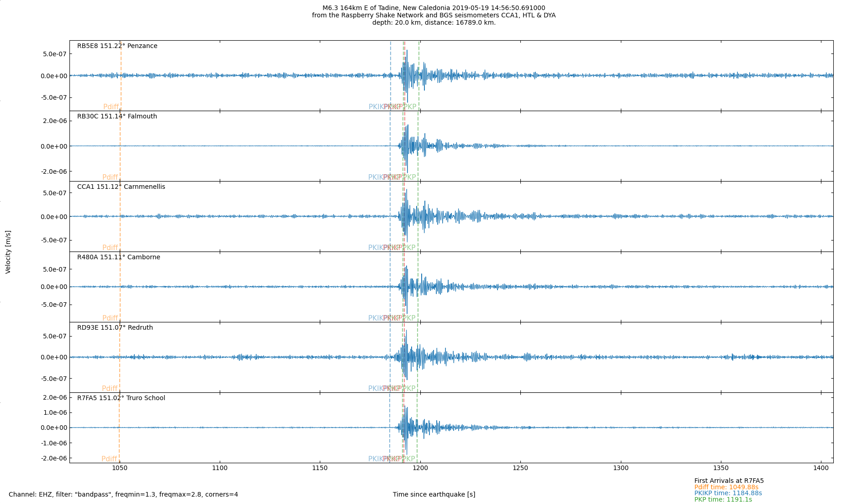Click the orange "Pdiff" label in the Redruth panel
Image resolution: width=868 pixels, height=503 pixels.
tap(110, 389)
